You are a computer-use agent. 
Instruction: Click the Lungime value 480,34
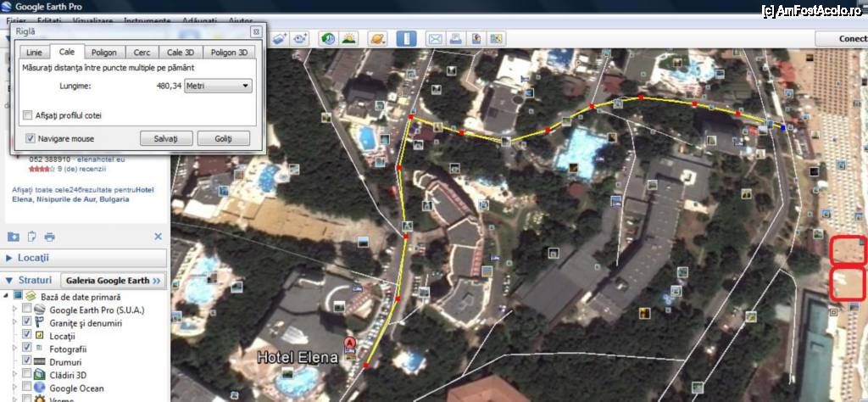tap(170, 86)
